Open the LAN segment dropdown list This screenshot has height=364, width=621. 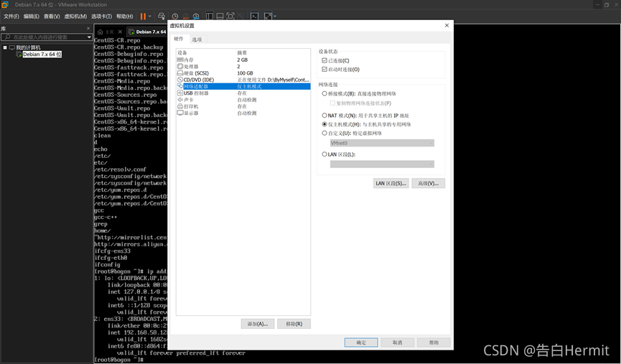pos(382,164)
